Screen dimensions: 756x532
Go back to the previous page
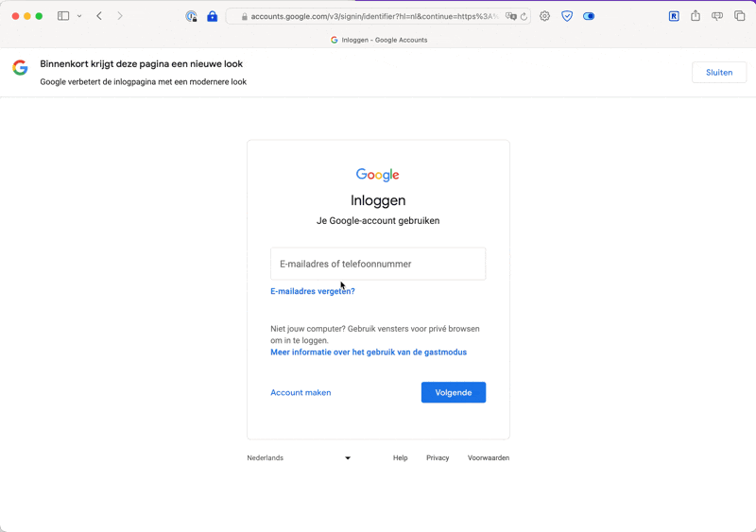click(x=99, y=16)
